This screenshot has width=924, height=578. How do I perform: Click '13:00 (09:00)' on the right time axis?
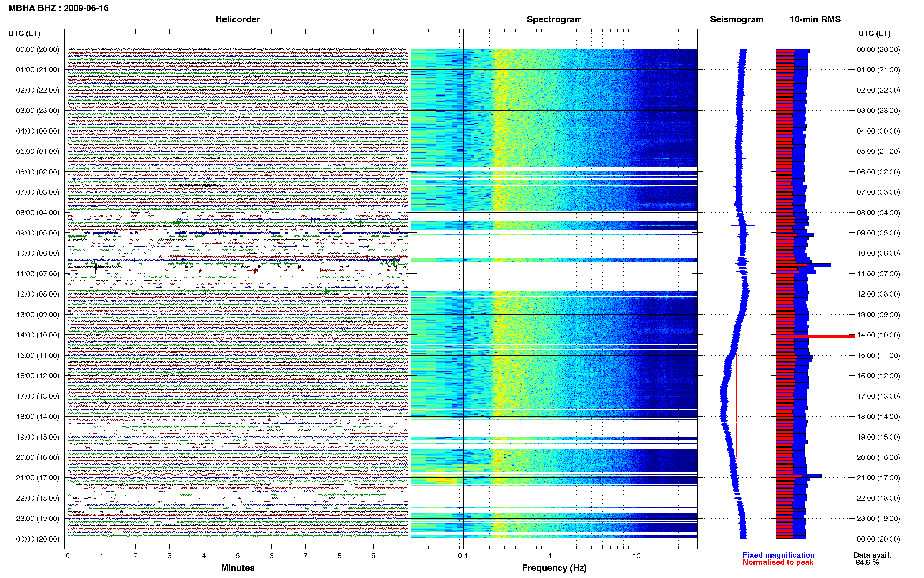(x=878, y=315)
